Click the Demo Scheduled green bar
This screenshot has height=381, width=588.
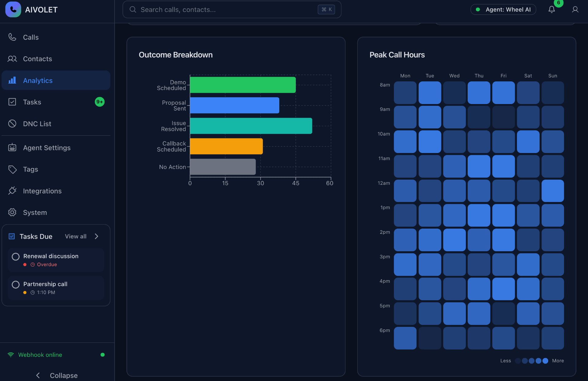point(243,85)
